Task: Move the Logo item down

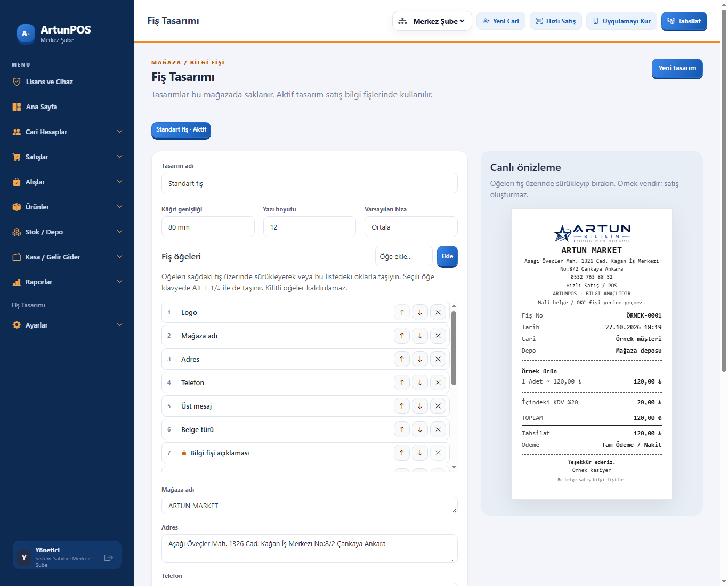Action: [x=420, y=312]
